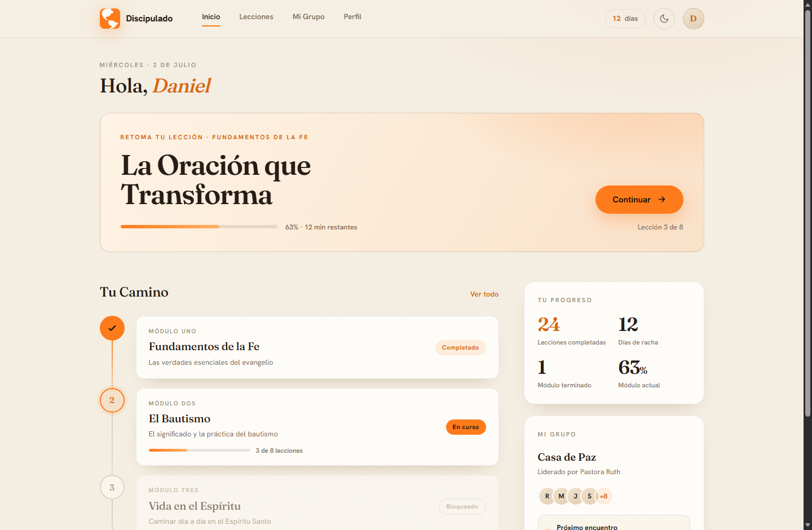Screen dimensions: 812x530
Task: Click member avatar J
Action: tap(575, 496)
